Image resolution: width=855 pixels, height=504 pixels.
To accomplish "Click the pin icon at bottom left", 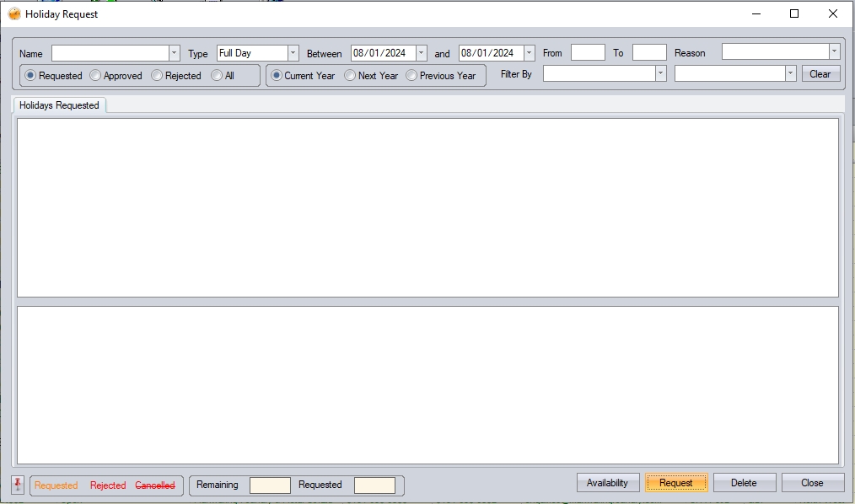I will (18, 485).
